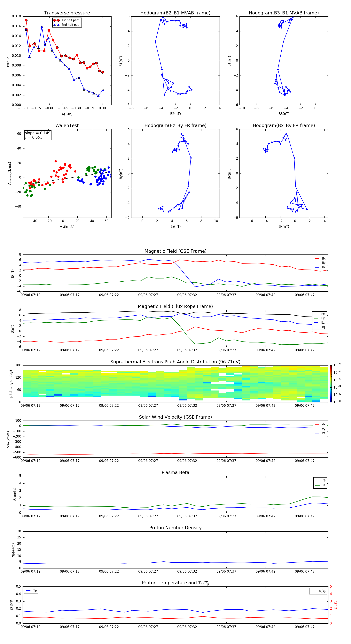Viewport: 351px width, 644px height.
Task: Click the "A(T·m)" x-axis label
Action: pyautogui.click(x=67, y=114)
